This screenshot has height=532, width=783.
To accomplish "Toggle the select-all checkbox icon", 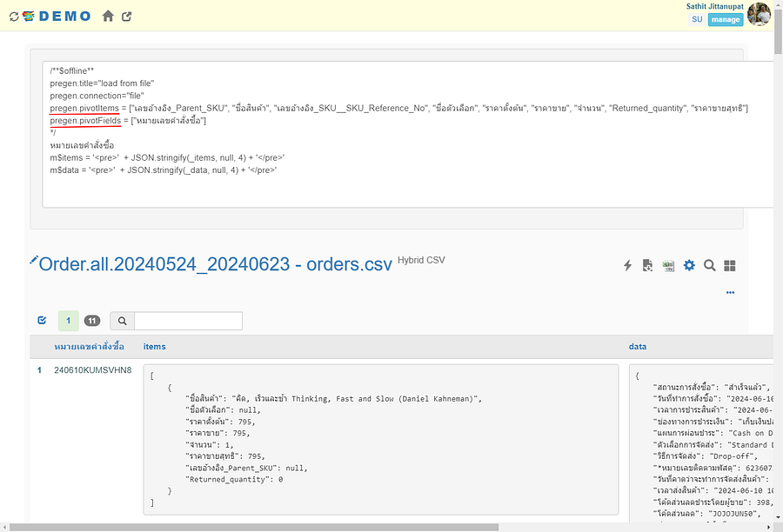I will (x=42, y=321).
